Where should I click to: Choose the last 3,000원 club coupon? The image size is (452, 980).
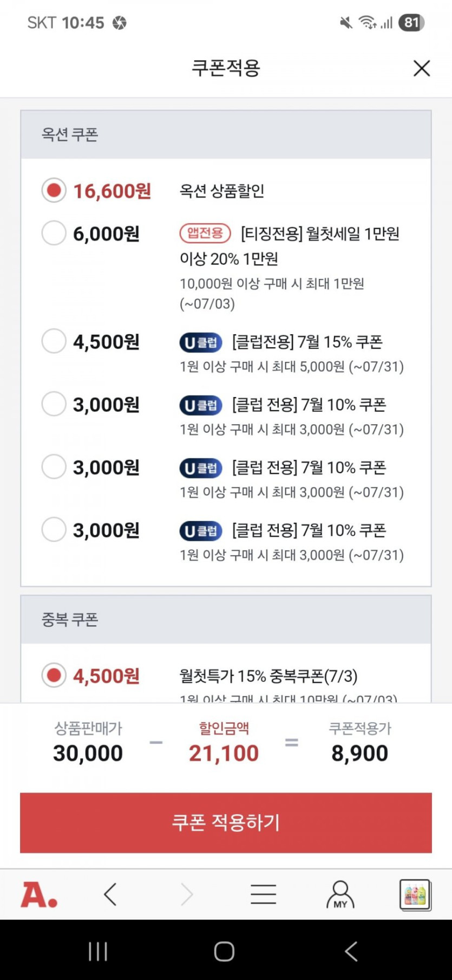tap(54, 530)
